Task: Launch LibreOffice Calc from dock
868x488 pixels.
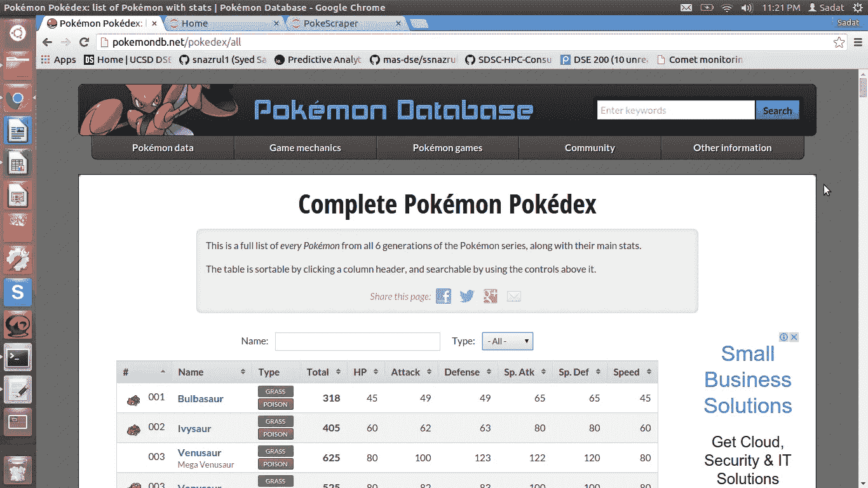Action: tap(18, 164)
